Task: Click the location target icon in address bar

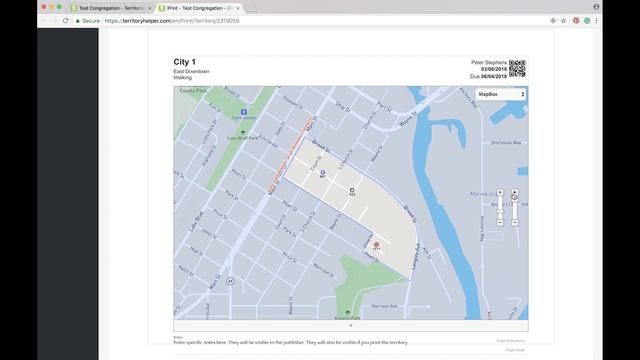Action: coord(553,20)
